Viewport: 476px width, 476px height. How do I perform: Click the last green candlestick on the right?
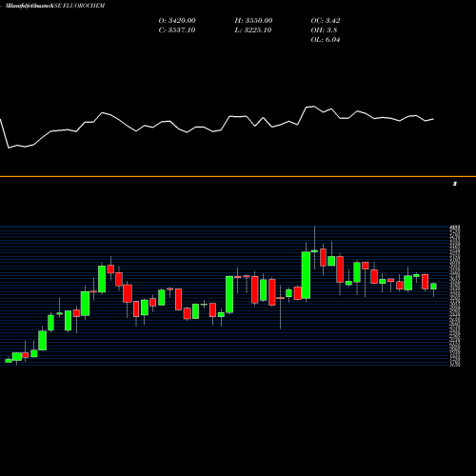[434, 287]
